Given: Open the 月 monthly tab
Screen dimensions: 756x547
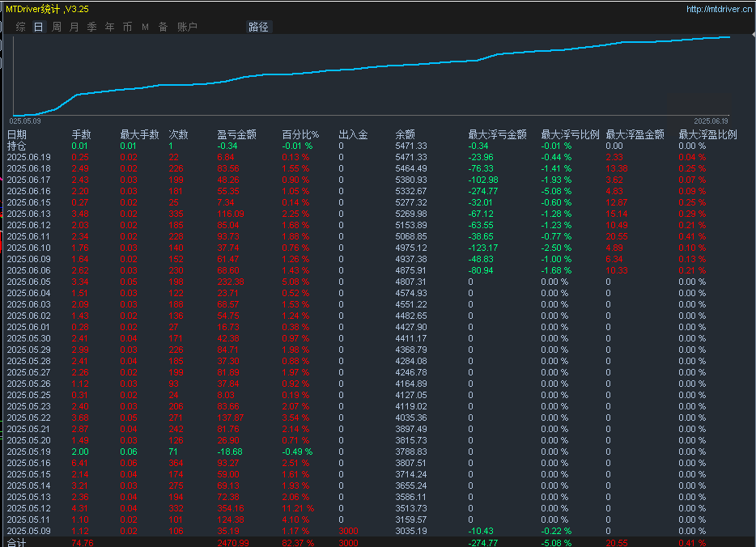Looking at the screenshot, I should (74, 27).
